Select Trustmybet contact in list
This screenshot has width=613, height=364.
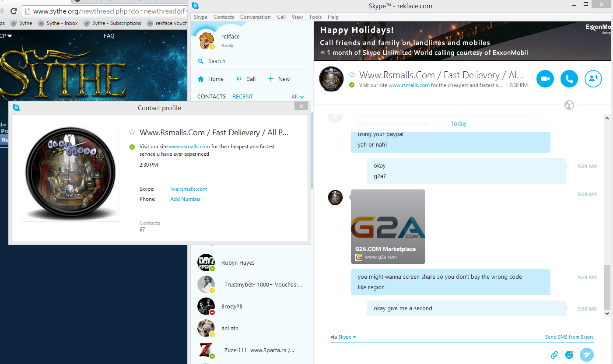tap(252, 284)
